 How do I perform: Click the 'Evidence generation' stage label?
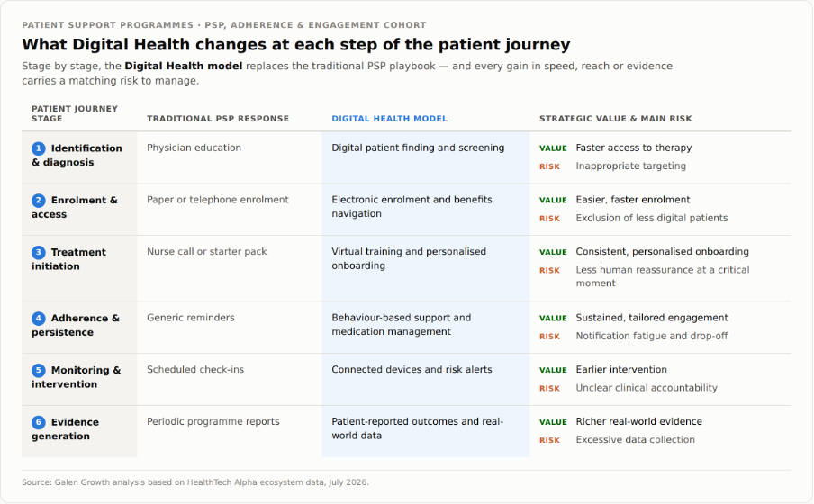click(66, 428)
